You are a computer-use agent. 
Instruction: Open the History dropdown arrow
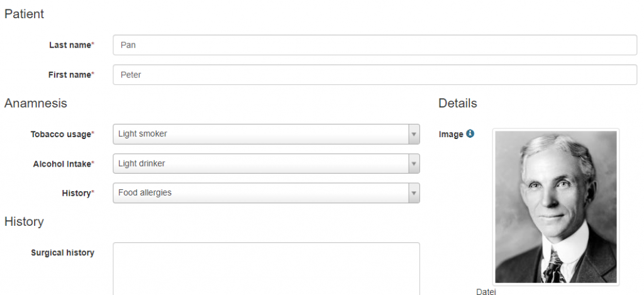point(414,193)
